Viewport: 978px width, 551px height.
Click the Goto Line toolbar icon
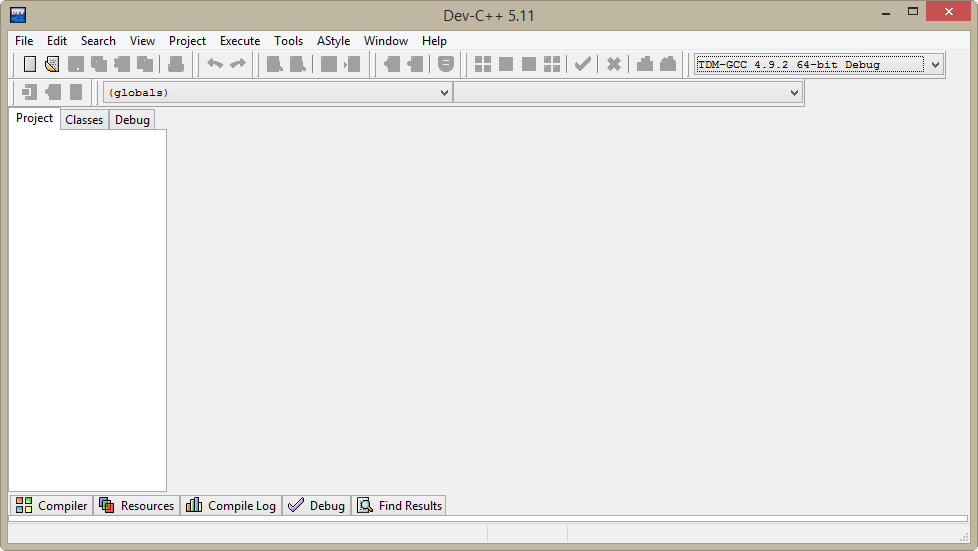point(352,64)
